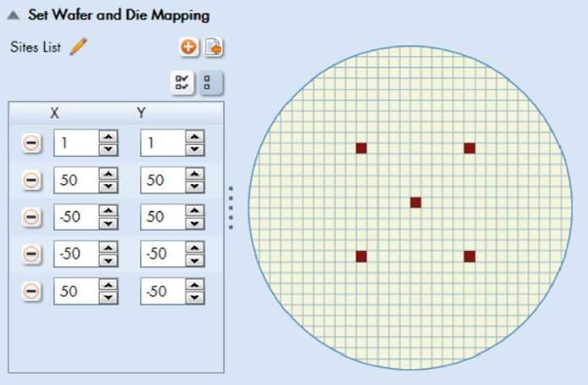
Task: Click Y field of the 50, -50 row
Action: (163, 291)
